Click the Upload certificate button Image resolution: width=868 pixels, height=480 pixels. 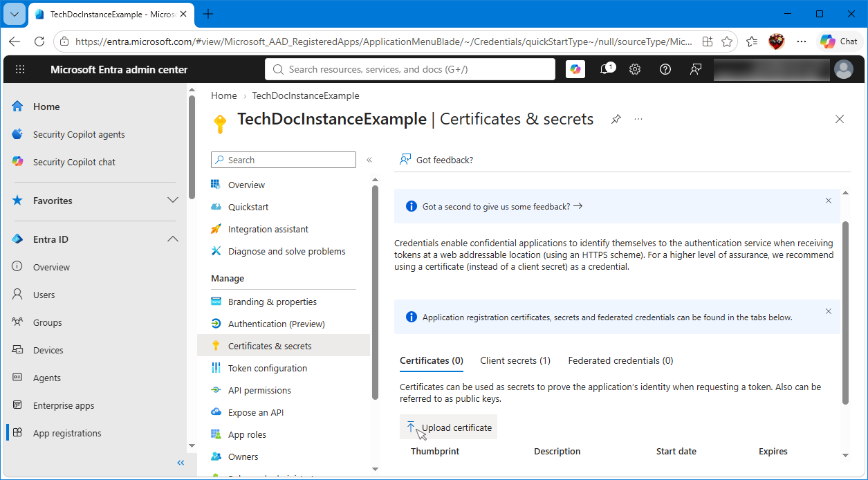448,427
